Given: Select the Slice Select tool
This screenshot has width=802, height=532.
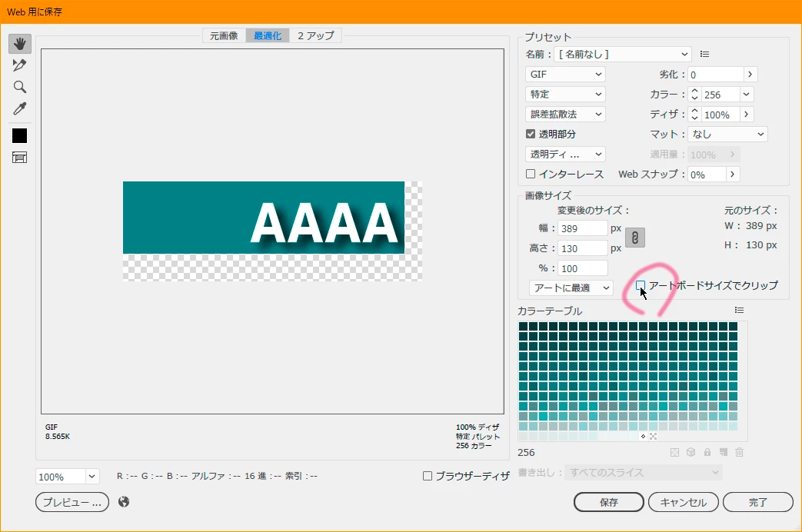Looking at the screenshot, I should click(x=19, y=65).
